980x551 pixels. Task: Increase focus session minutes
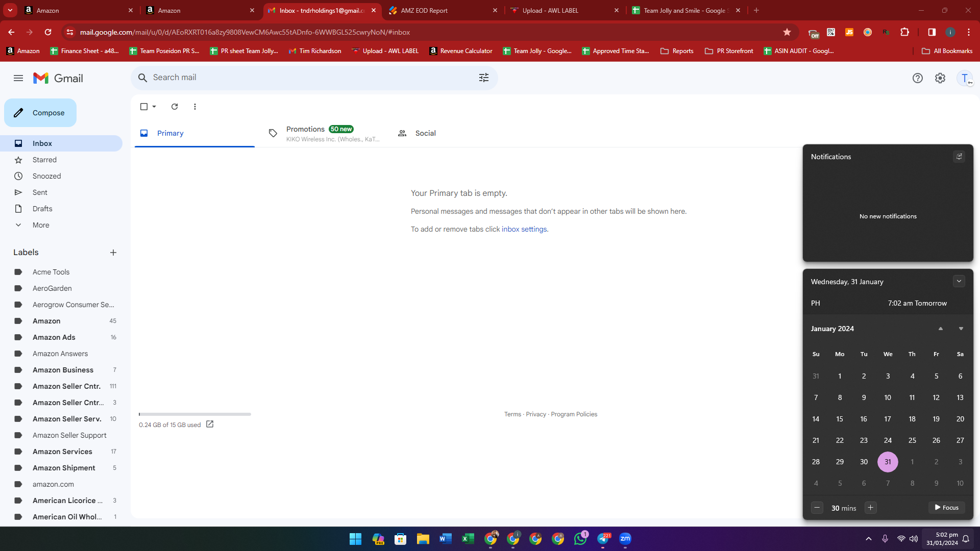tap(871, 508)
